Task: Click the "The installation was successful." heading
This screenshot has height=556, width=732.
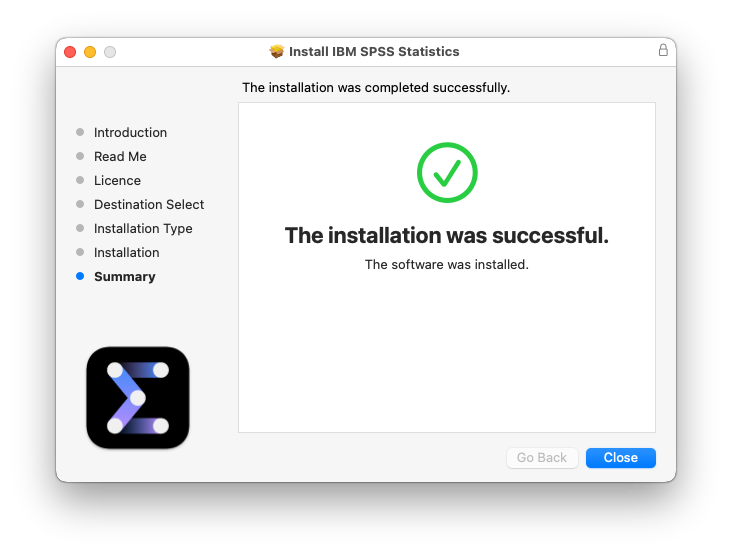Action: (x=446, y=235)
